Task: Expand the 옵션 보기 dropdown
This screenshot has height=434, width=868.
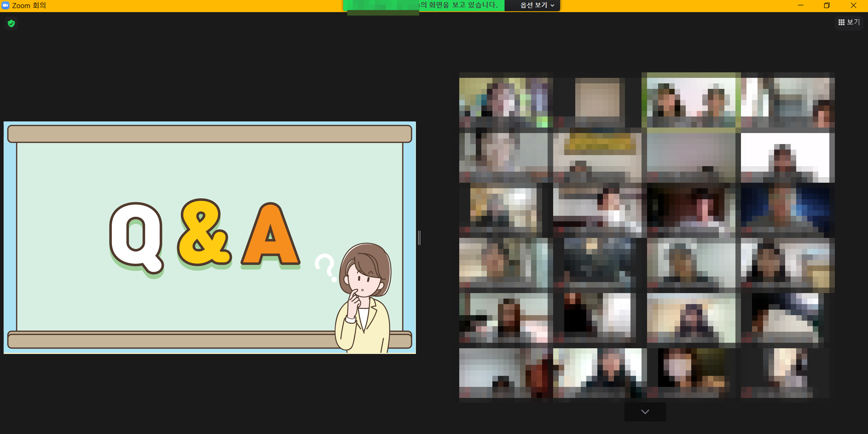Action: click(x=533, y=5)
